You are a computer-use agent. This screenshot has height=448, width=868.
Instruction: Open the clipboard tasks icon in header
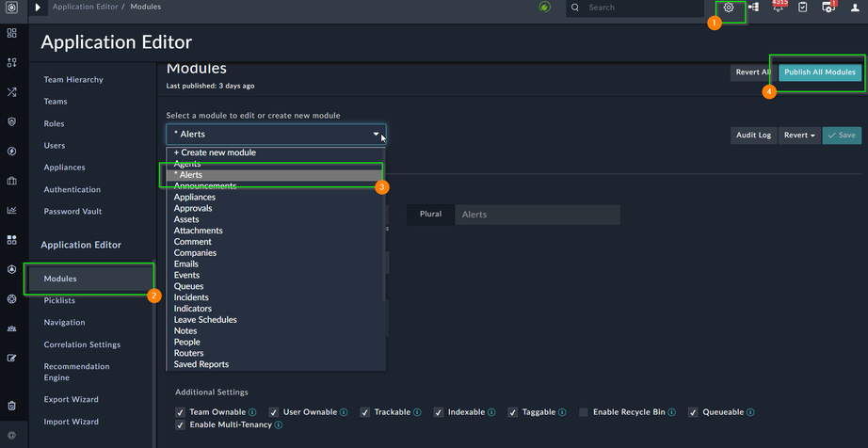coord(803,8)
